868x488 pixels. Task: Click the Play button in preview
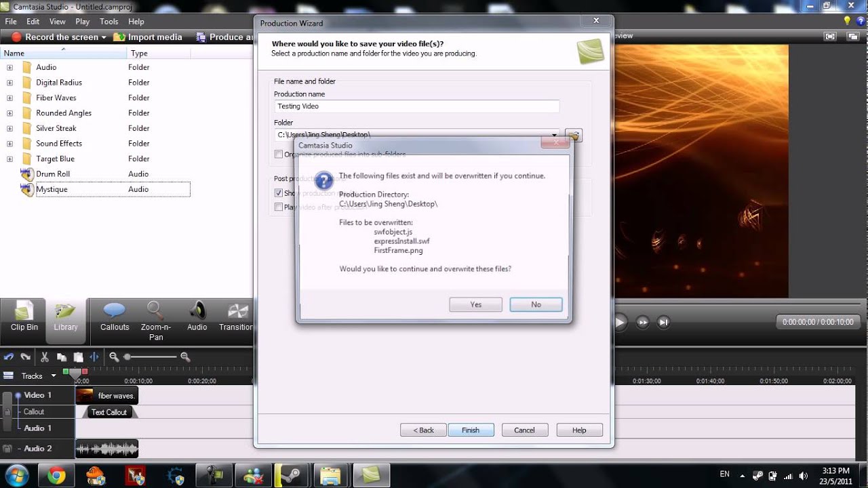[x=619, y=323]
